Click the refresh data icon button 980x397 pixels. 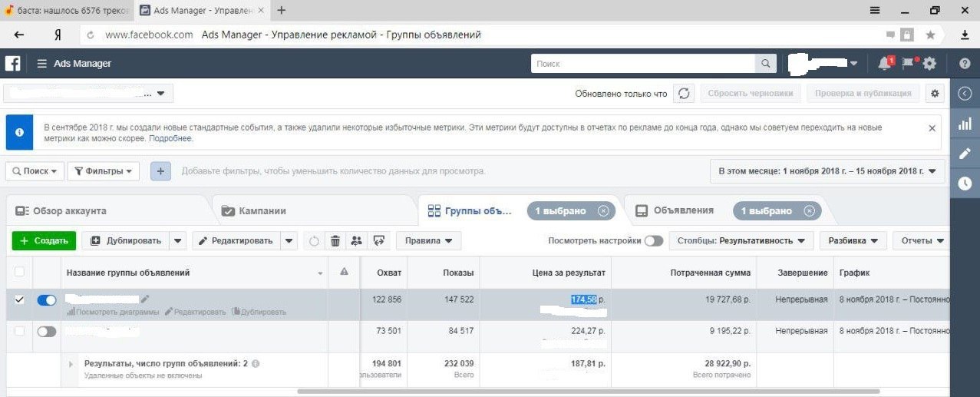pos(684,94)
